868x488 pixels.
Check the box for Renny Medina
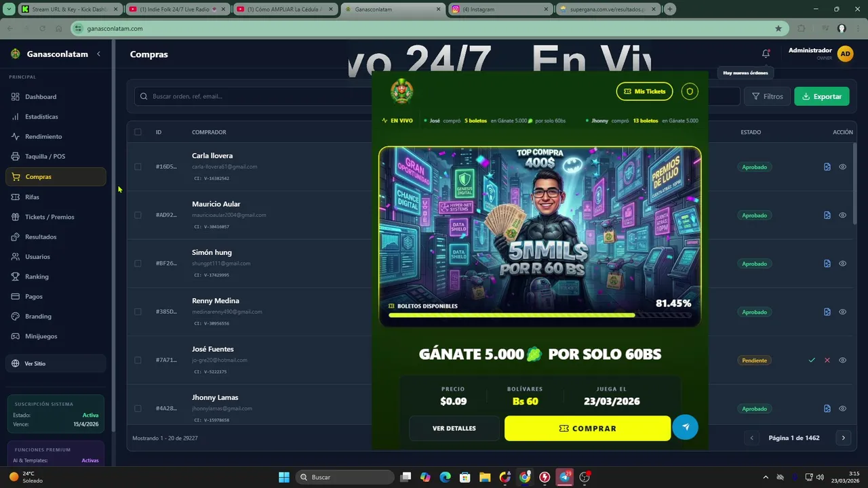point(138,312)
